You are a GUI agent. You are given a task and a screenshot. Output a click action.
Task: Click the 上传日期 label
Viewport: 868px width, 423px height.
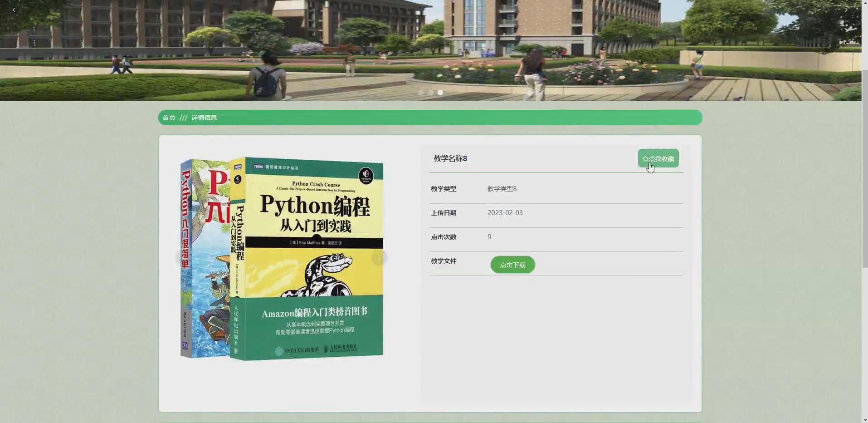(x=444, y=213)
